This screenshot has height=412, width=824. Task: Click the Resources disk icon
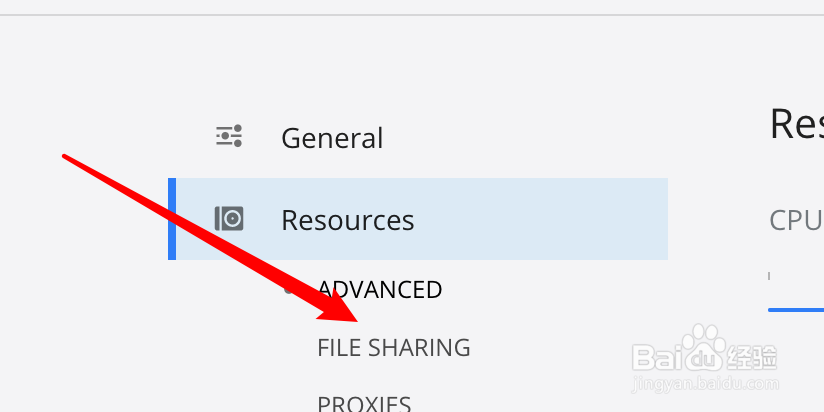pyautogui.click(x=229, y=218)
